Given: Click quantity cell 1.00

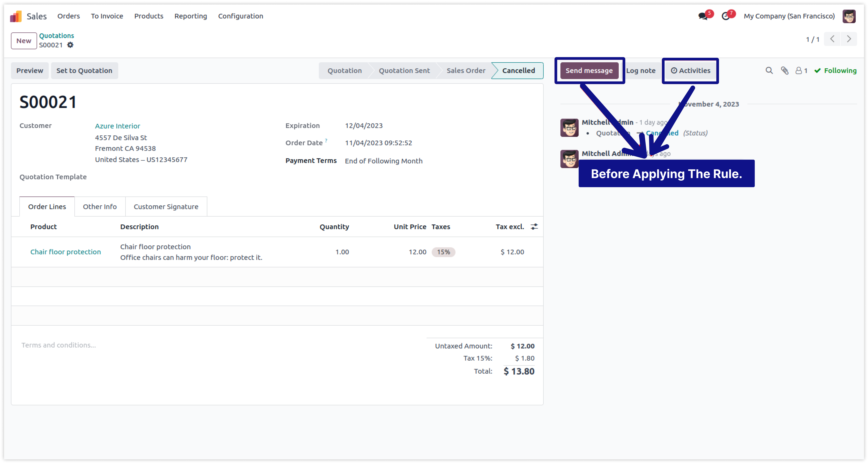Looking at the screenshot, I should (x=342, y=252).
